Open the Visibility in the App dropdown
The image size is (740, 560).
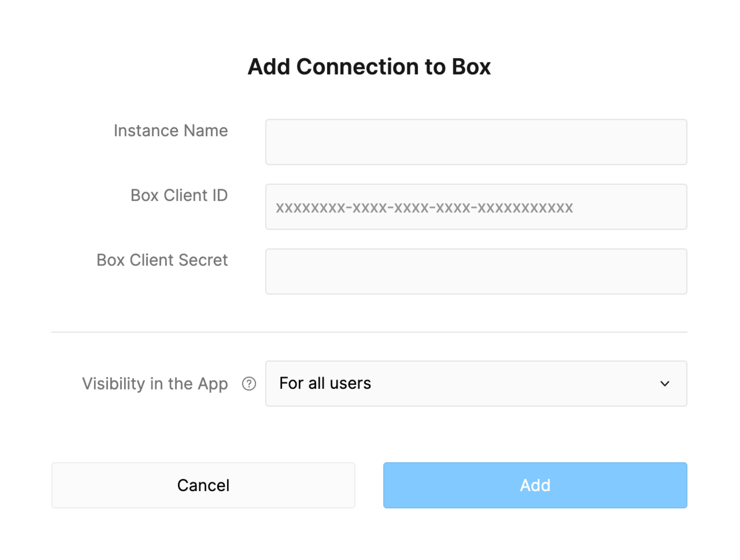(476, 383)
